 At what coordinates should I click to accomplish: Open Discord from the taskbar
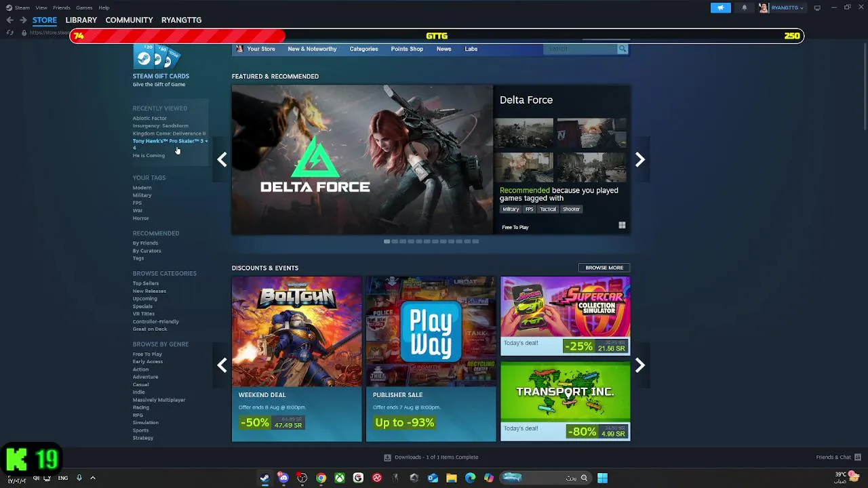283,478
